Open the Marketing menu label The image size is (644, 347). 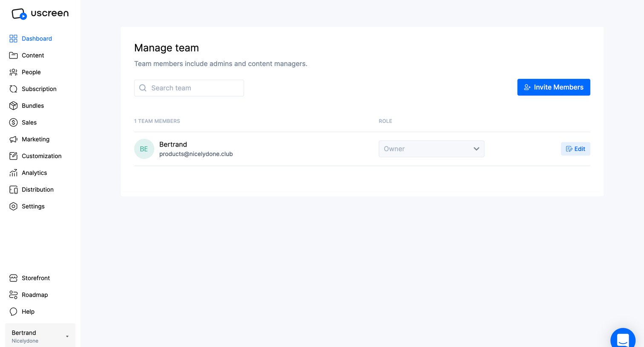tap(35, 139)
